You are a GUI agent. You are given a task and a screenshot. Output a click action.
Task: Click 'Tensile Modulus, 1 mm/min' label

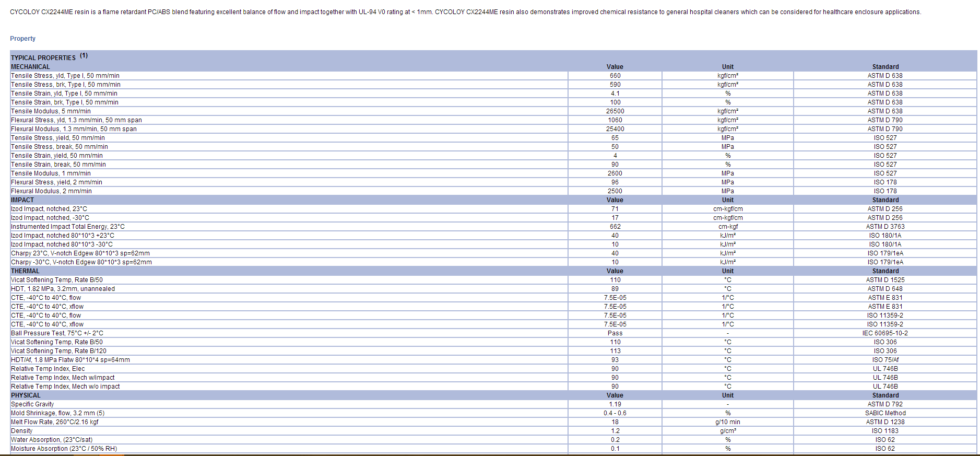[51, 173]
